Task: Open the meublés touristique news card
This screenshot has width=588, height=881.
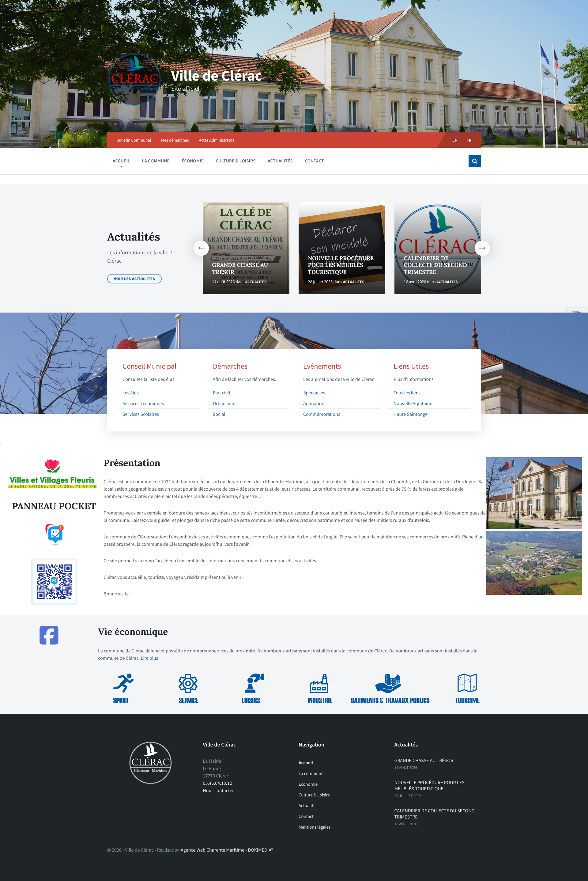Action: pos(342,249)
